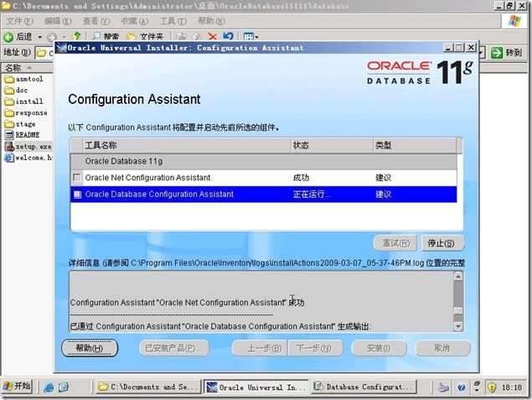Open the address bar dropdown arrow
The height and width of the screenshot is (400, 532).
[x=482, y=53]
